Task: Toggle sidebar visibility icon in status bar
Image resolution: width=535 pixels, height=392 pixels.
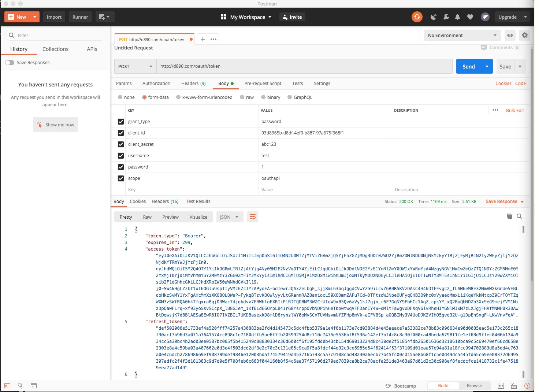Action: (7, 386)
